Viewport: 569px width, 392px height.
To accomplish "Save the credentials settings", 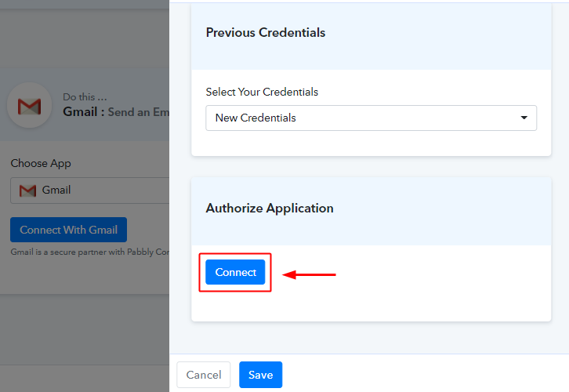I will 260,375.
